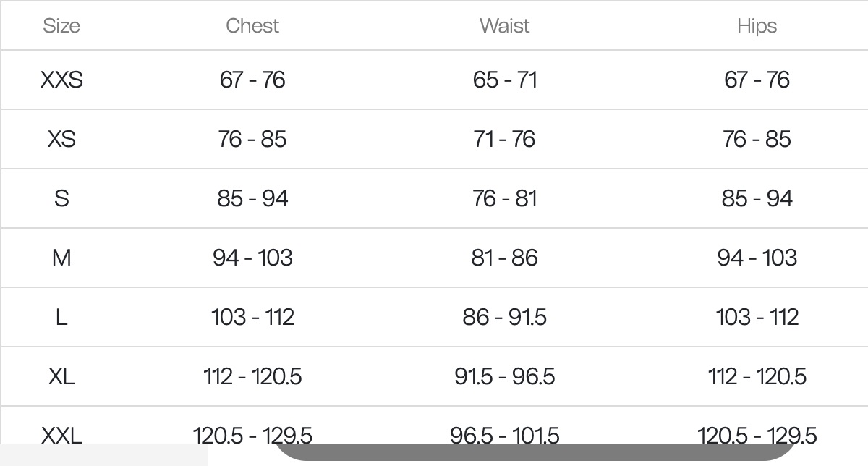Click the S waist value 76 - 81
868x466 pixels.
[505, 198]
